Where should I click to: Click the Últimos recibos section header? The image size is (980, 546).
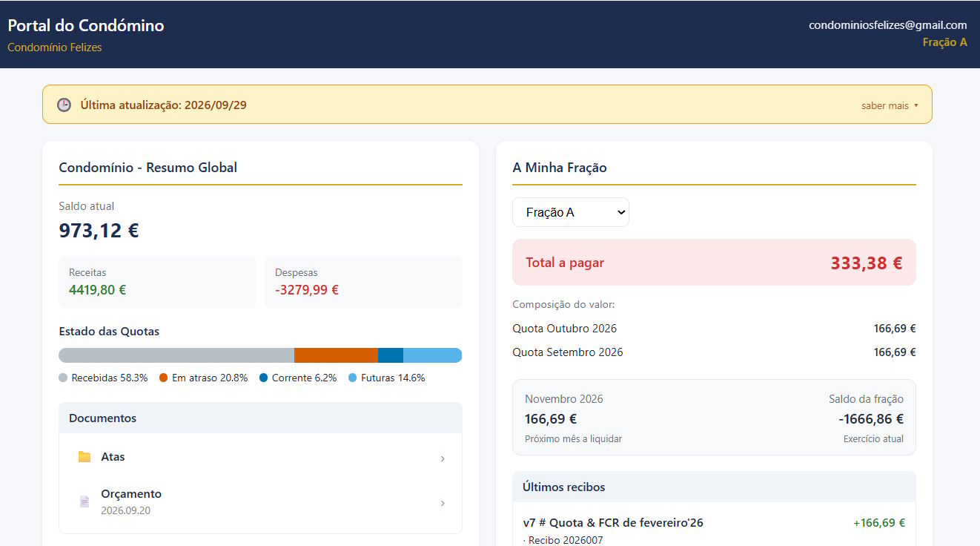tap(714, 487)
